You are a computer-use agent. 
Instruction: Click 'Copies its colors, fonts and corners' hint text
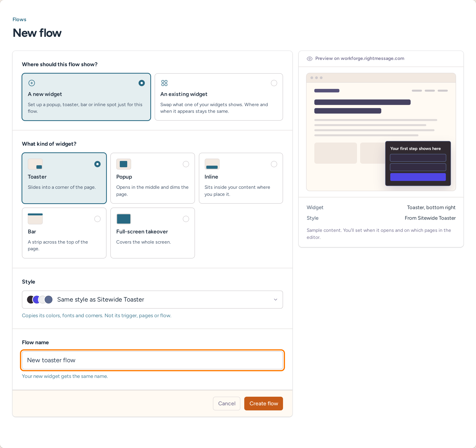(96, 315)
